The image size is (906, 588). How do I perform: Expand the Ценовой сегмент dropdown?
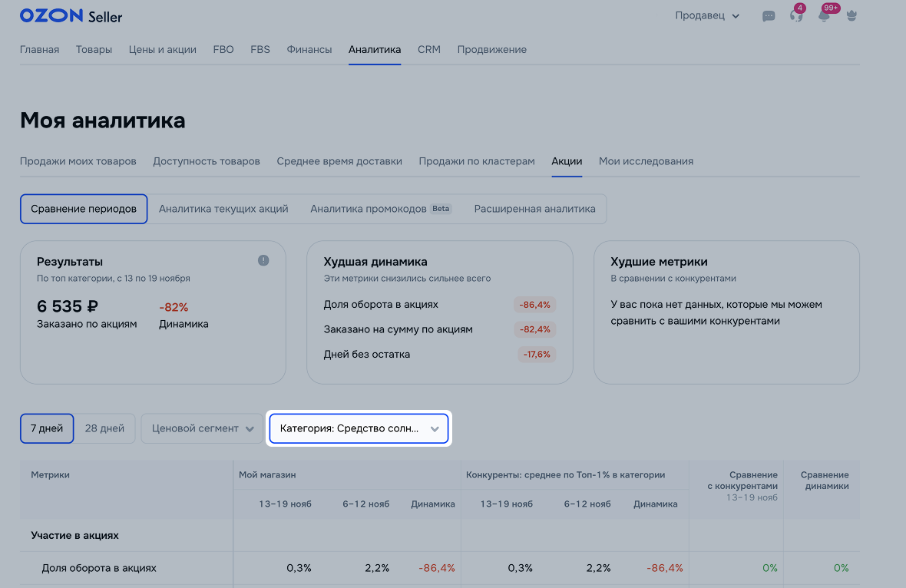(203, 428)
